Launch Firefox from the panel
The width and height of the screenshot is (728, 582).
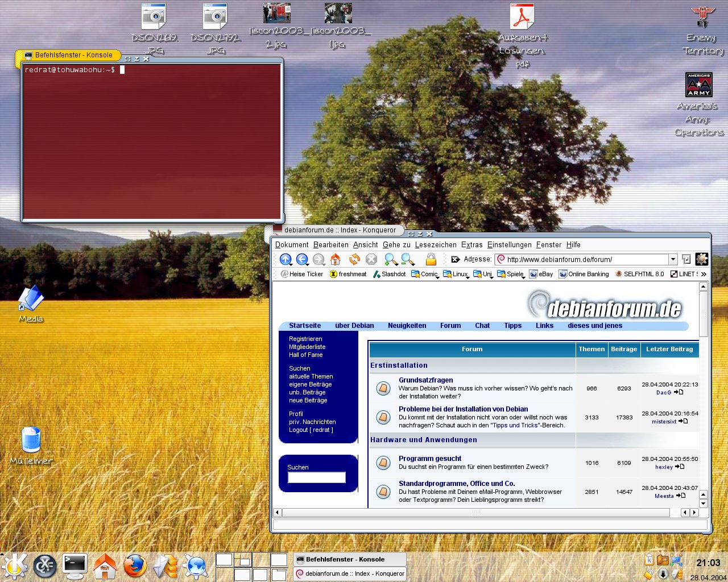tap(135, 566)
